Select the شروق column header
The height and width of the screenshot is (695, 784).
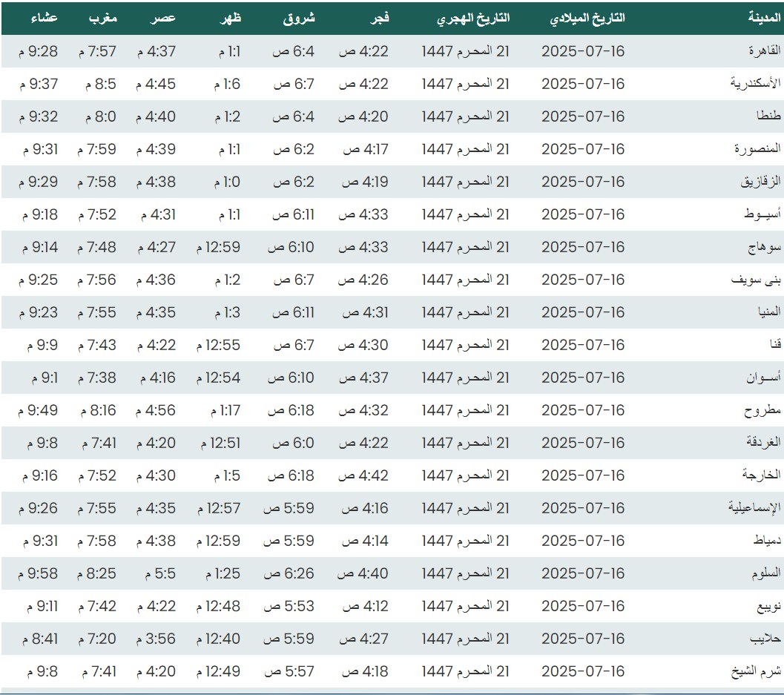(x=299, y=19)
